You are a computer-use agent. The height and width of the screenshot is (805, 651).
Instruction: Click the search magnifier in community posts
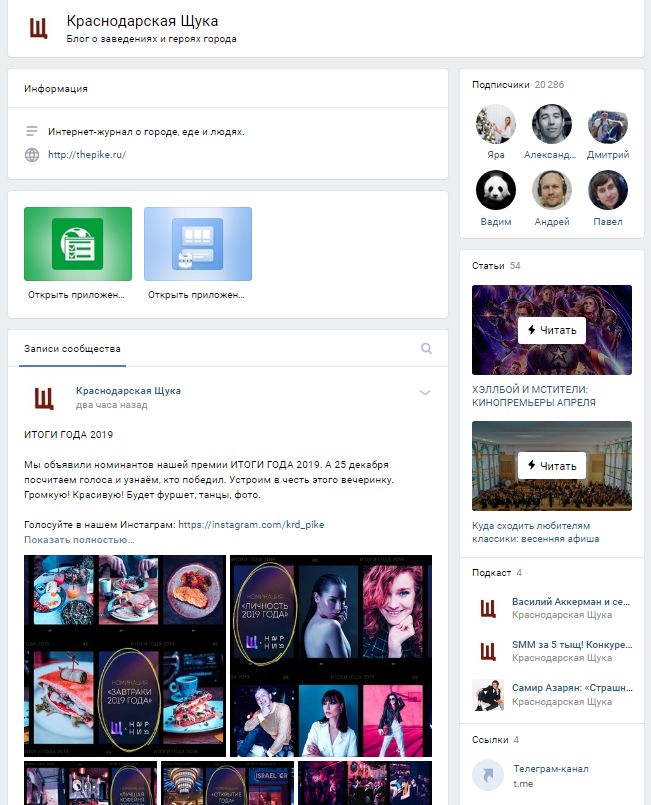pyautogui.click(x=427, y=349)
